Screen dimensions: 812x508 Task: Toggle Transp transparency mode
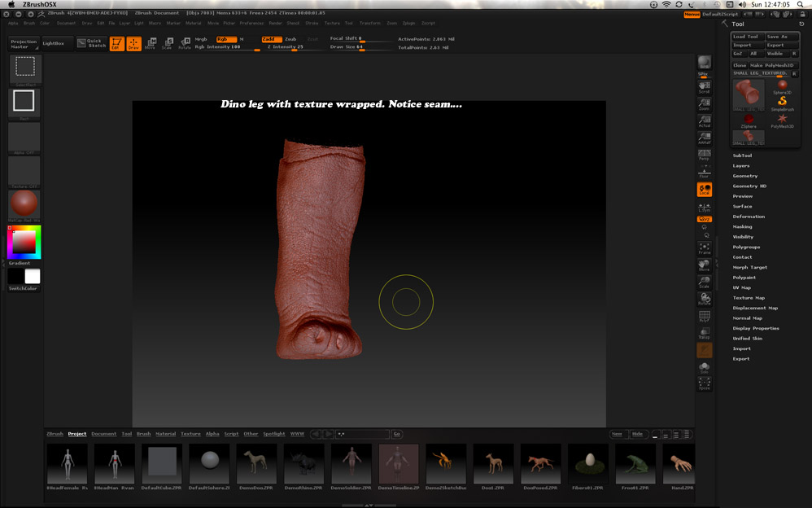tap(705, 333)
